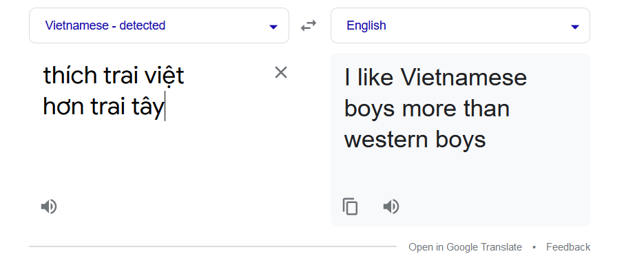644x265 pixels.
Task: Select the English language label
Action: pyautogui.click(x=366, y=25)
